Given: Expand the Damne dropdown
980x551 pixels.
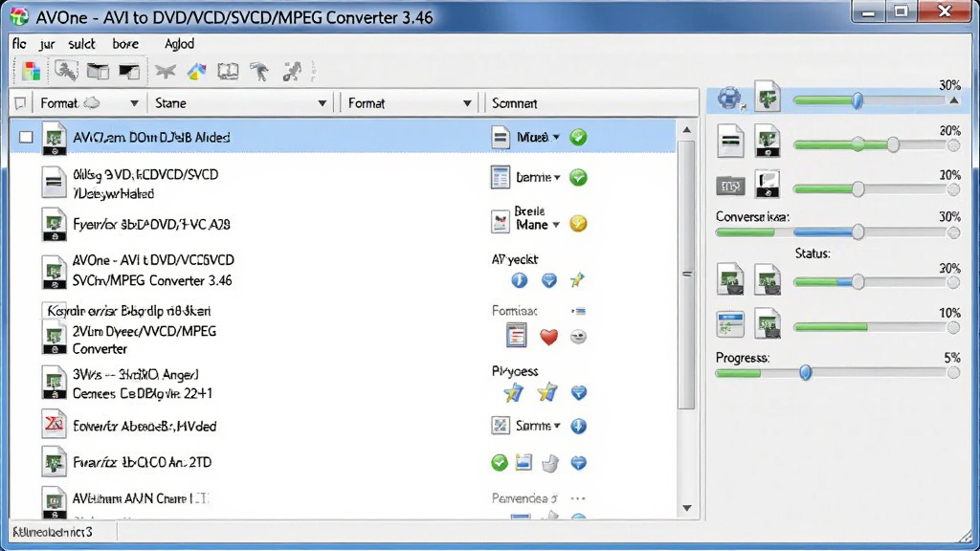Looking at the screenshot, I should (557, 177).
